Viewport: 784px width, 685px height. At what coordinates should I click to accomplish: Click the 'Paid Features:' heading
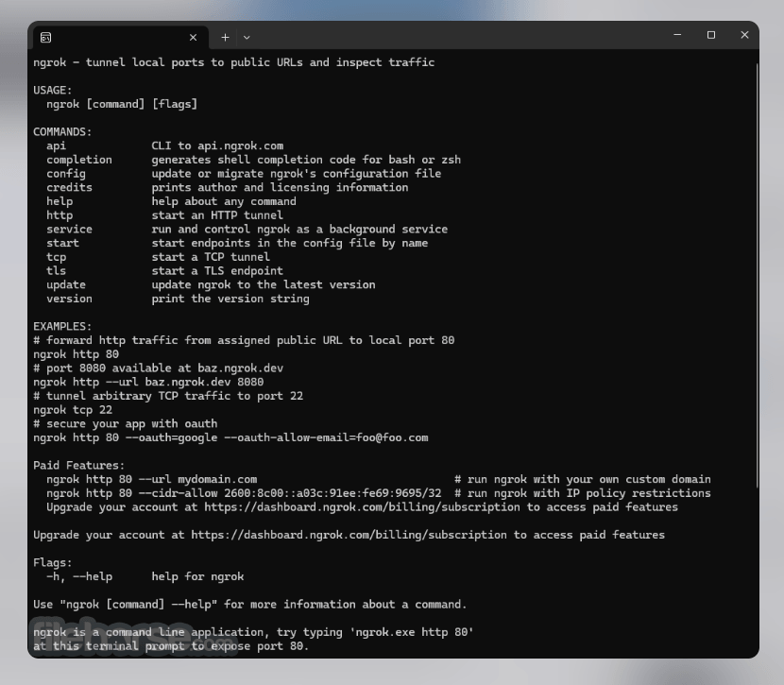tap(79, 466)
